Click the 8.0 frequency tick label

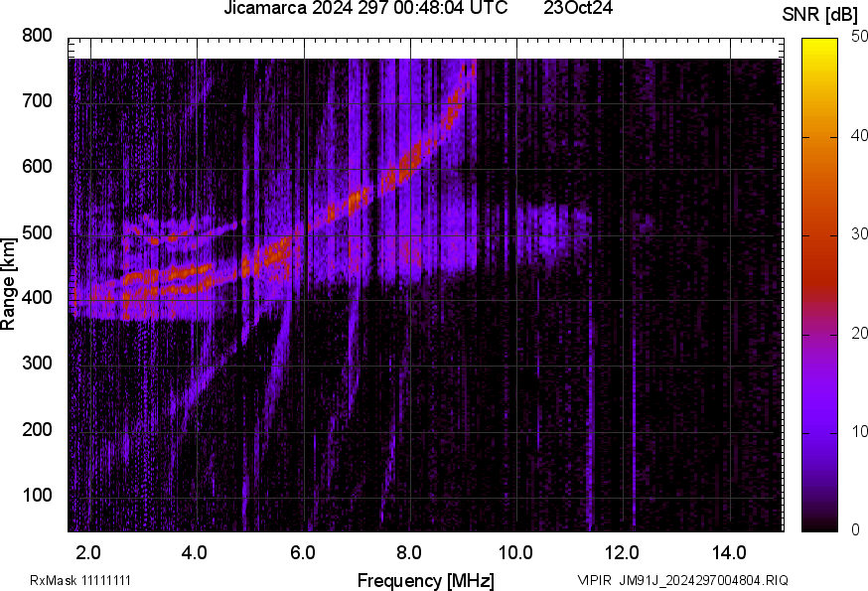pyautogui.click(x=409, y=553)
